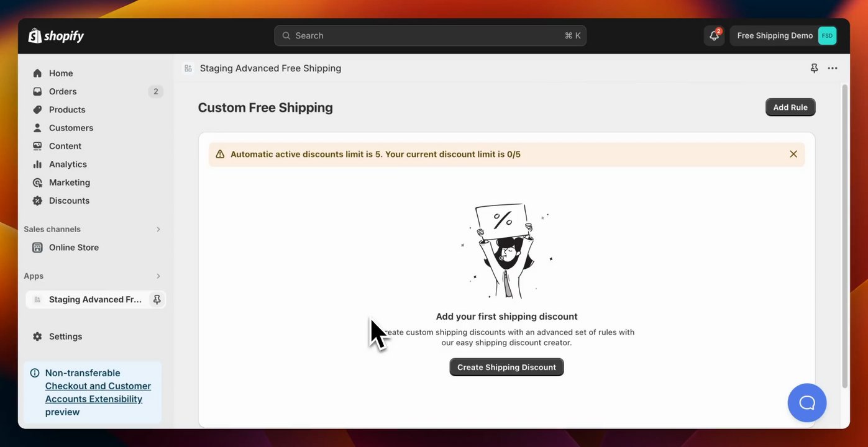Open the three-dot more actions menu

click(x=833, y=68)
